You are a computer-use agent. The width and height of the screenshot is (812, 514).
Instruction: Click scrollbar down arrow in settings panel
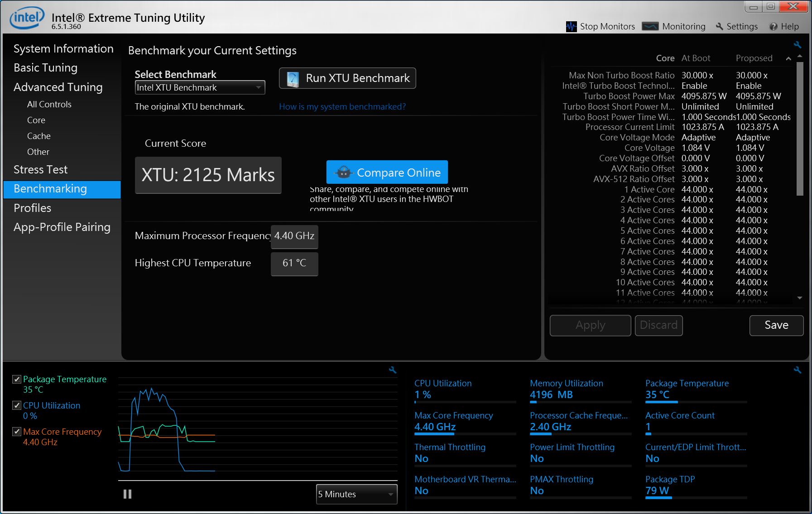(x=800, y=298)
